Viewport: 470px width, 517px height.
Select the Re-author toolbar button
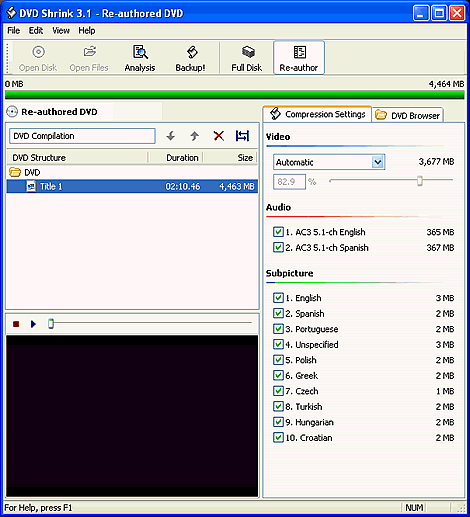click(299, 58)
